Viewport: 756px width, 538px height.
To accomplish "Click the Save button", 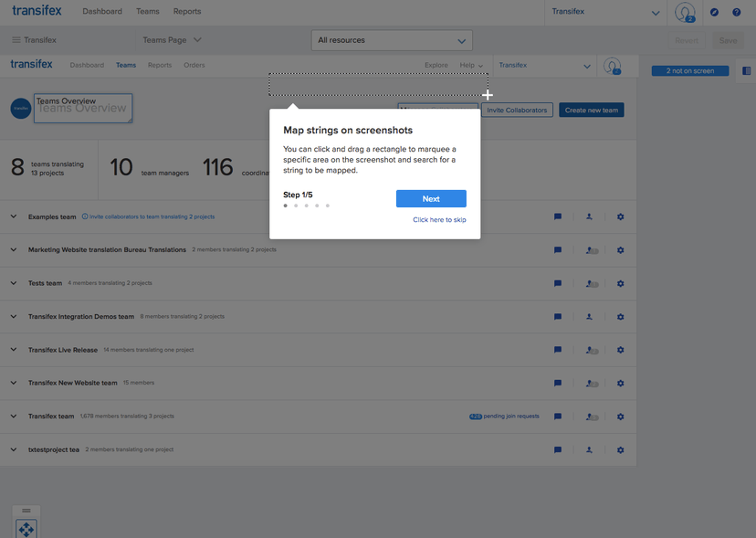I will pyautogui.click(x=728, y=40).
